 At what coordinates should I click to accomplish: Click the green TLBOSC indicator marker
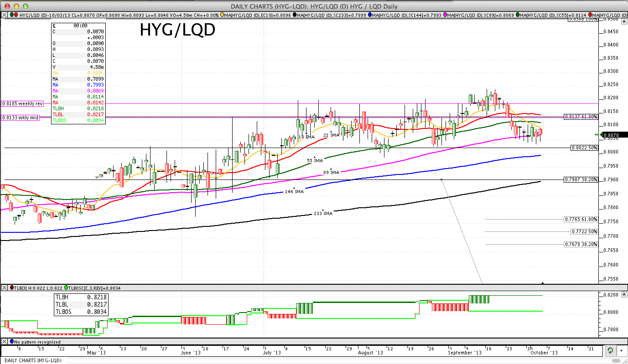click(x=67, y=288)
